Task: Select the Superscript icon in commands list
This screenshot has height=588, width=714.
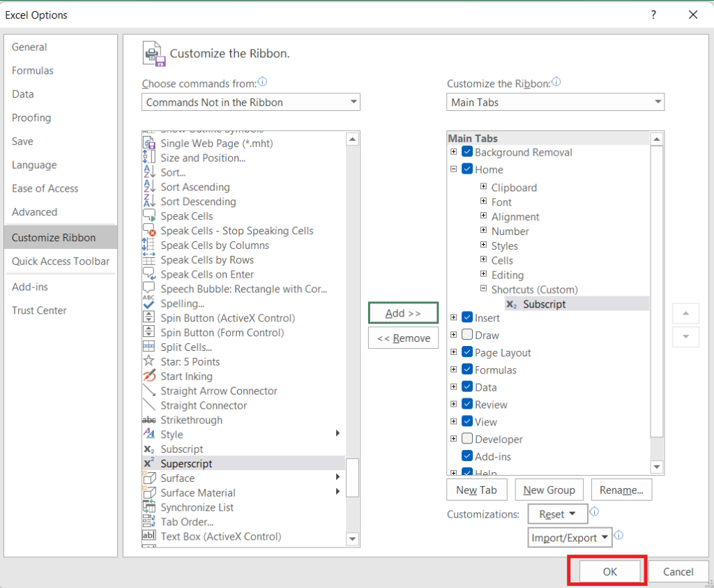Action: (x=149, y=463)
